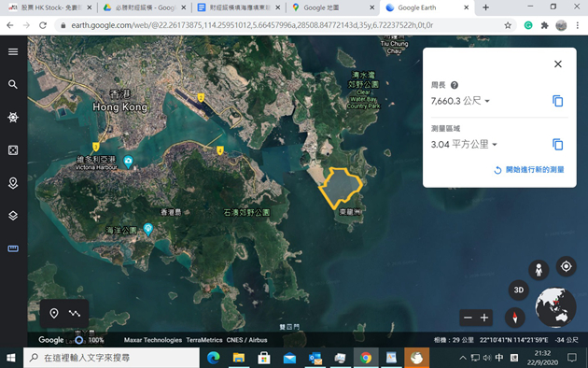Open the volume control in tray

(487, 358)
